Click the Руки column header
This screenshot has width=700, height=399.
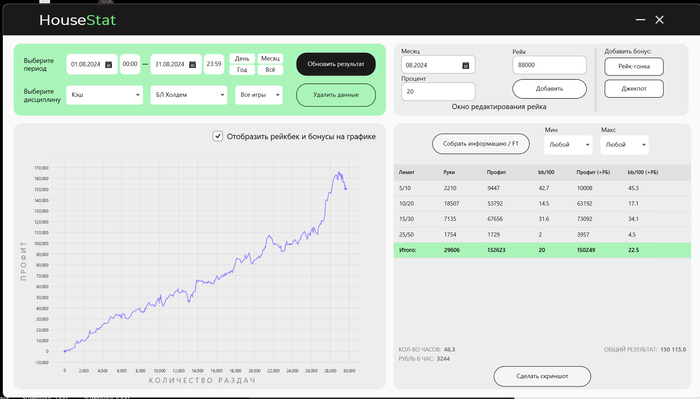449,172
